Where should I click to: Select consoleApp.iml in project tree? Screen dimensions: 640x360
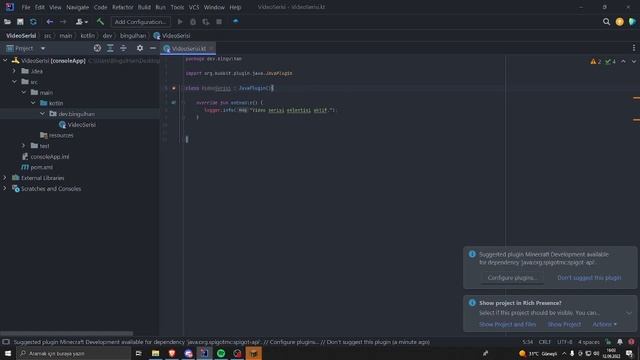[49, 157]
